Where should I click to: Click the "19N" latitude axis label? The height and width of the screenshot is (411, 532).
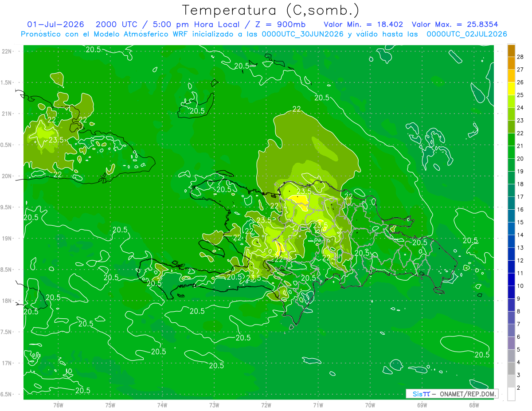[7, 239]
